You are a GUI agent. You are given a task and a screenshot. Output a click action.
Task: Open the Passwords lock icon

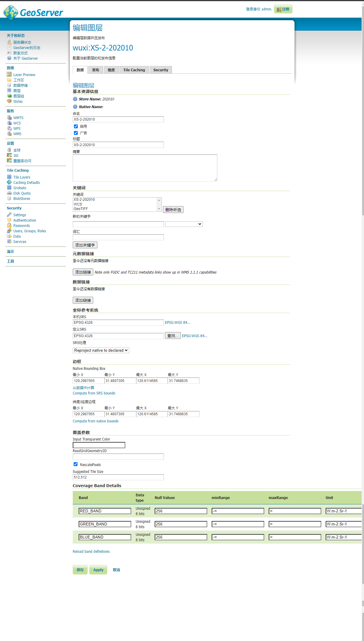[9, 225]
